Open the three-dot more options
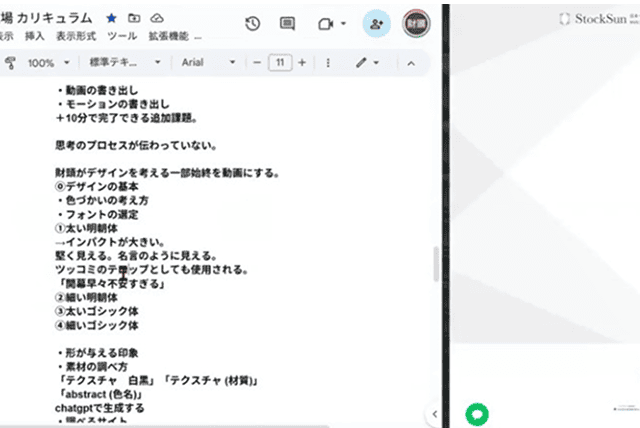The width and height of the screenshot is (640, 428). [328, 63]
